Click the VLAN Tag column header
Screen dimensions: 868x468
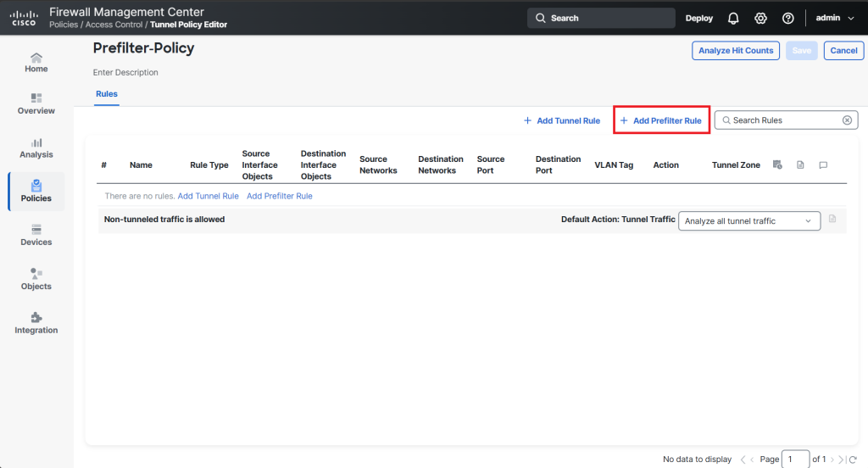[x=614, y=165]
